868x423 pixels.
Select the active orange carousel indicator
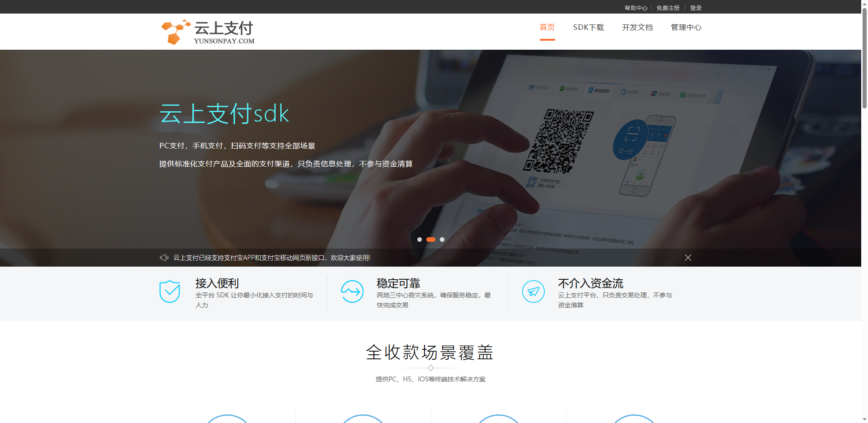click(431, 240)
